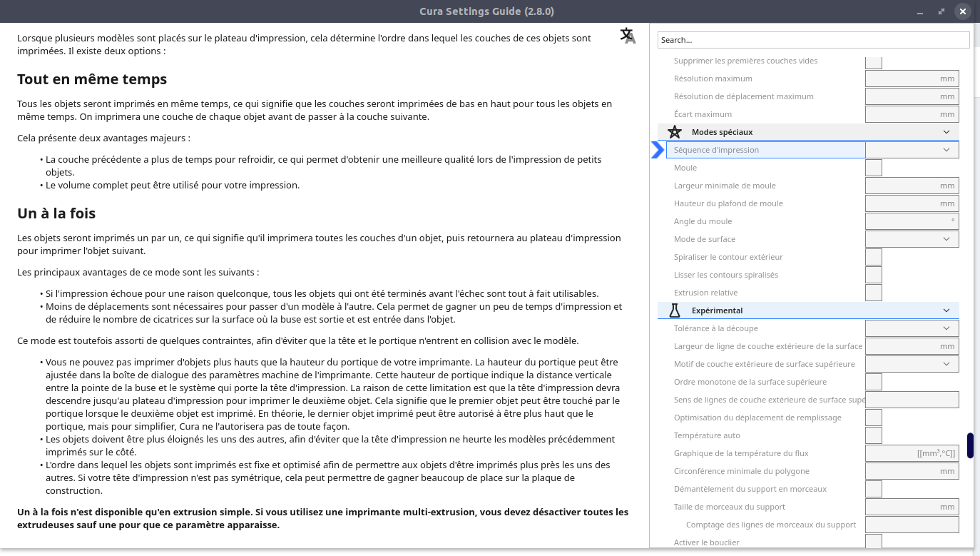Viewport: 980px width, 556px height.
Task: Open the Séquence d'impression dropdown
Action: [912, 150]
